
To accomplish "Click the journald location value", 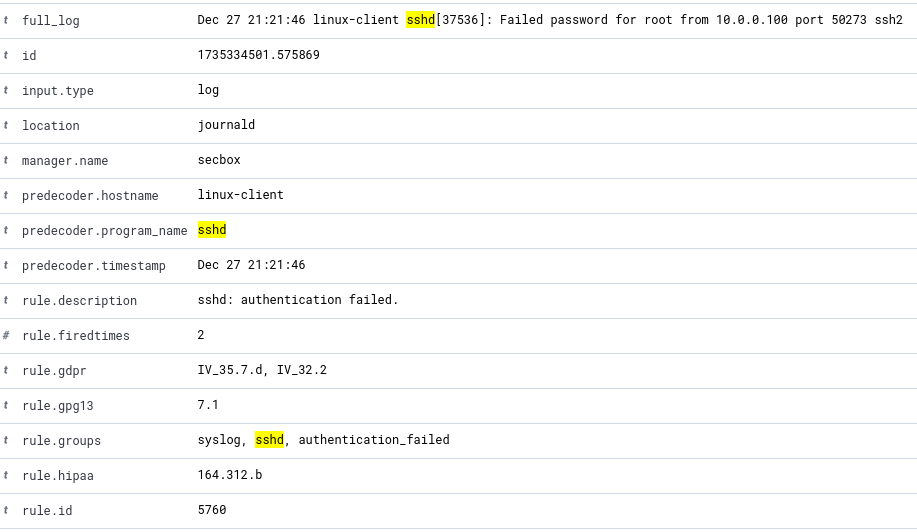I will pos(226,125).
